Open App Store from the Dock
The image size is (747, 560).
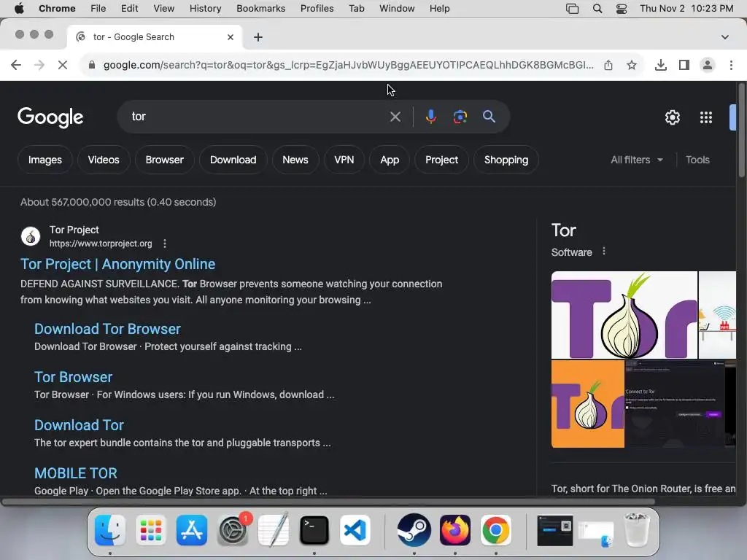(192, 530)
